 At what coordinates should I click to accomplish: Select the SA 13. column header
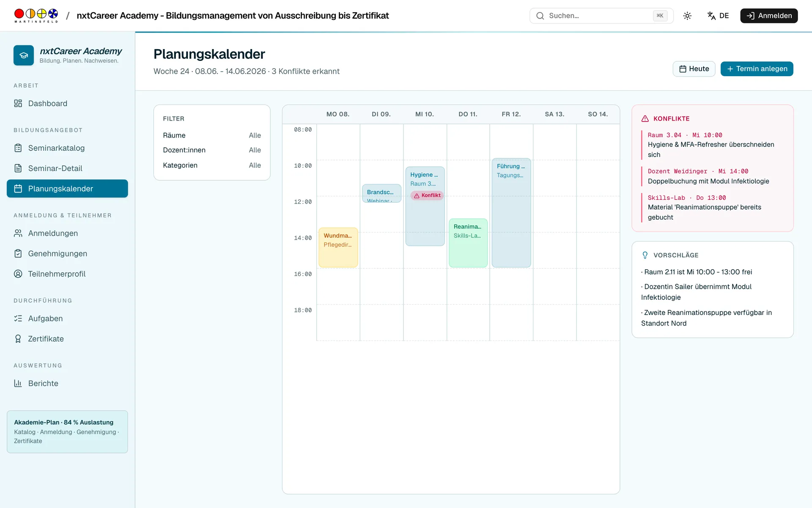coord(554,114)
